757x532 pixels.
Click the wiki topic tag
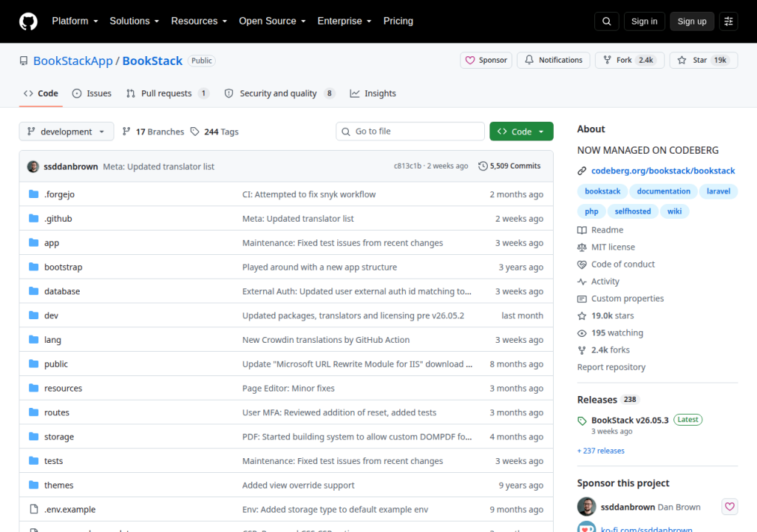tap(674, 211)
